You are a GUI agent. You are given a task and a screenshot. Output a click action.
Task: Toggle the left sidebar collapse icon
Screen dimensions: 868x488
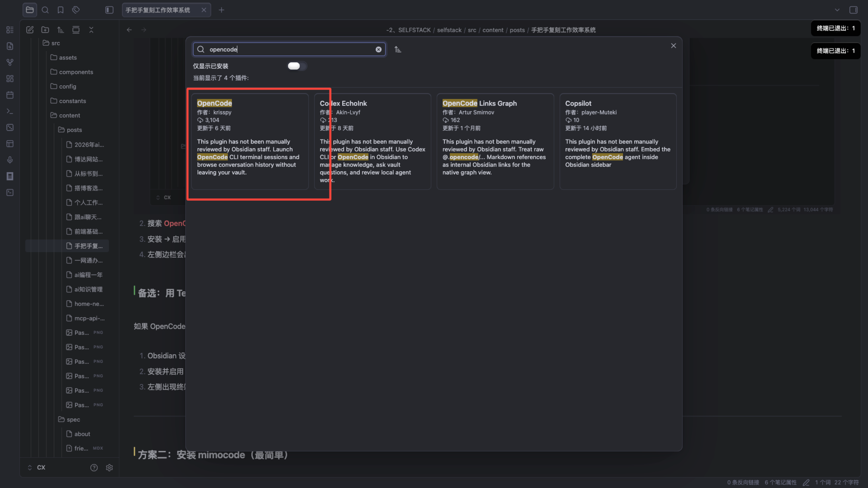(109, 10)
